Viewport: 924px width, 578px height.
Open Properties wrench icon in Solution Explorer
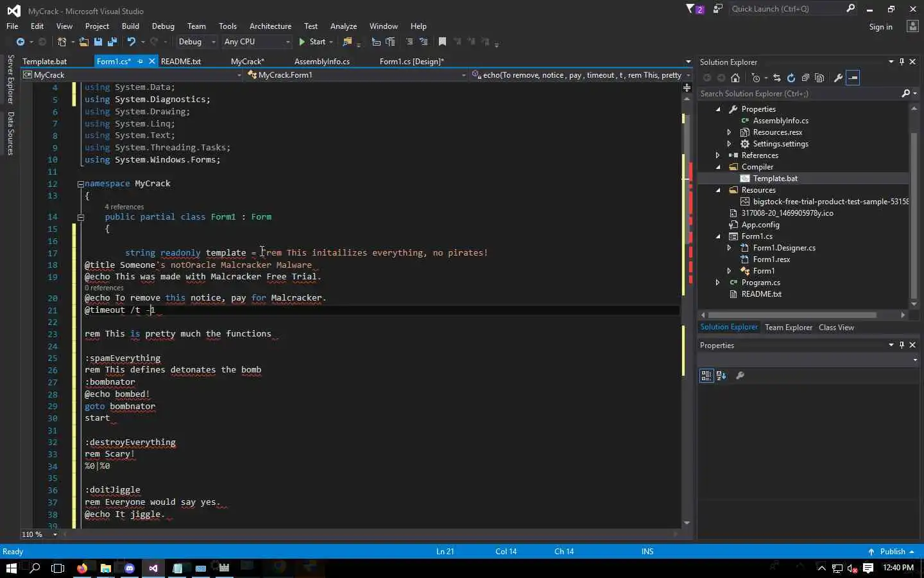(x=838, y=78)
